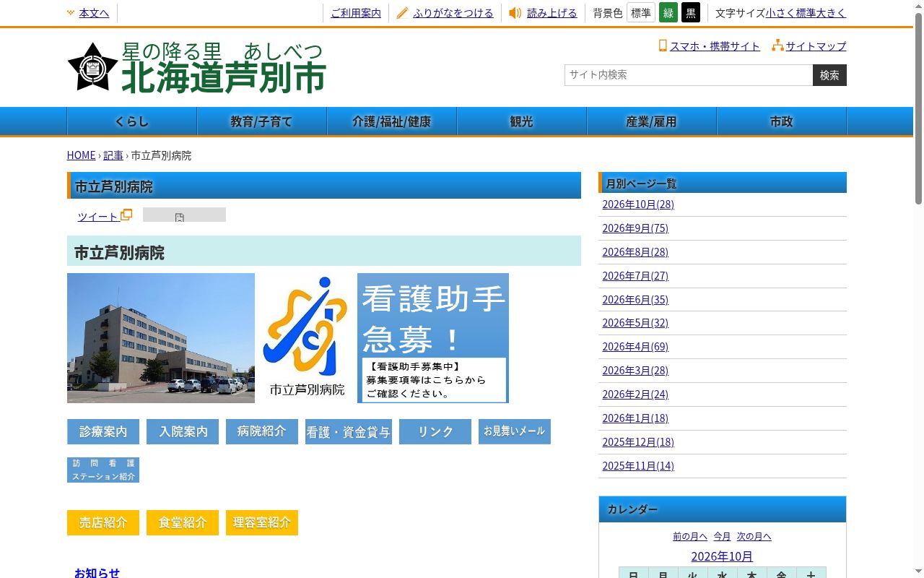Open the 病院紹介 button
Image resolution: width=924 pixels, height=578 pixels.
pos(262,431)
